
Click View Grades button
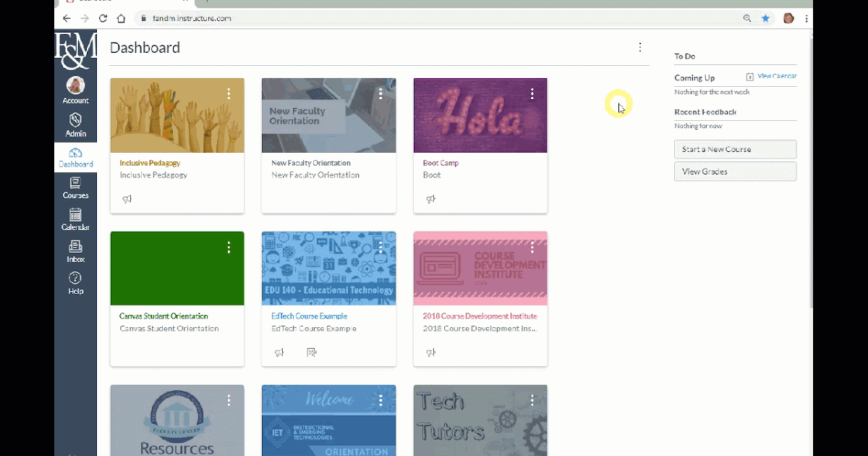pos(735,172)
